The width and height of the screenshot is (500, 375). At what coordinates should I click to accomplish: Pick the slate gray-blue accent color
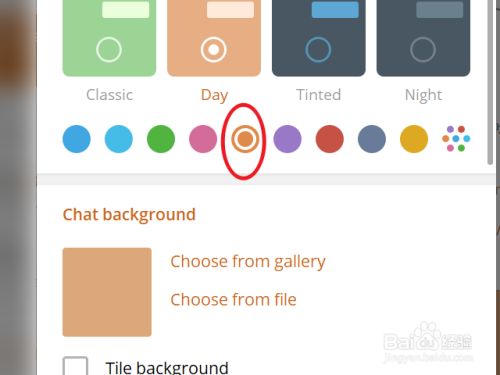pos(372,139)
